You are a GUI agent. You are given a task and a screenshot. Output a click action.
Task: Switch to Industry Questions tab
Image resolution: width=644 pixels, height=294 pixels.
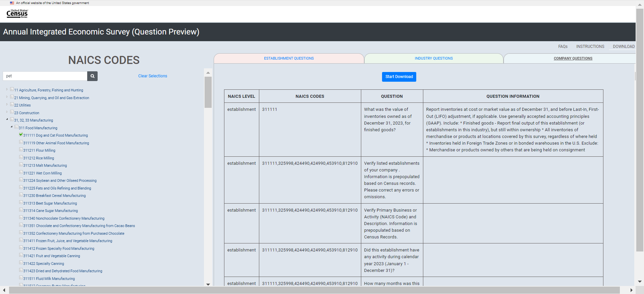click(x=433, y=58)
